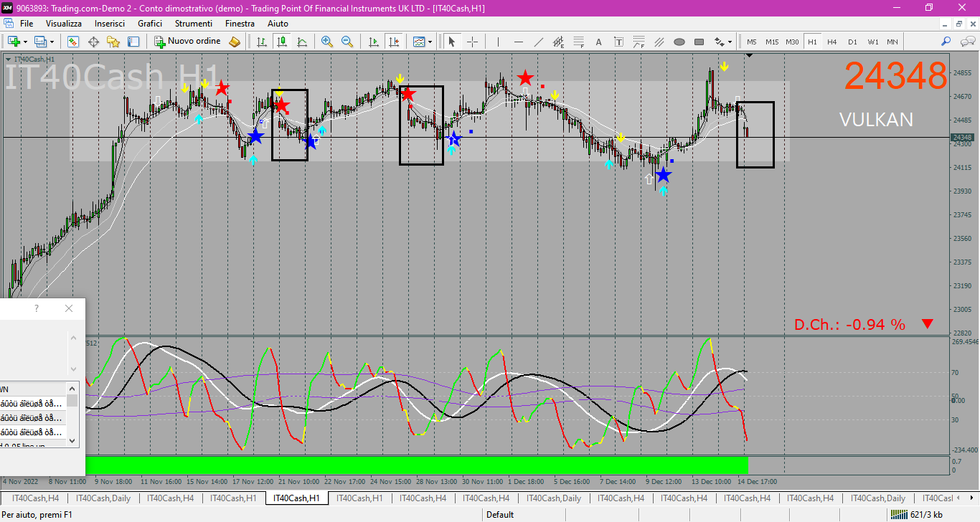Select the text label 'T' tool
This screenshot has height=522, width=980.
619,42
